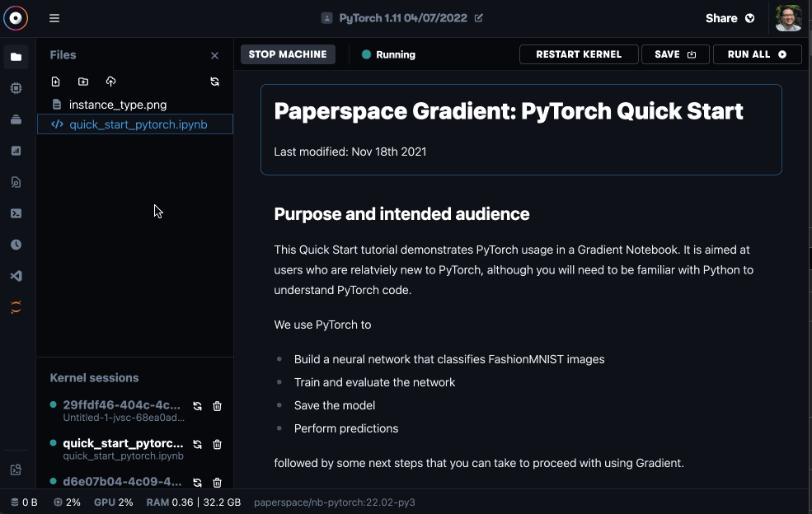Click Purpose and intended audience heading
This screenshot has height=514, width=812.
click(x=401, y=214)
